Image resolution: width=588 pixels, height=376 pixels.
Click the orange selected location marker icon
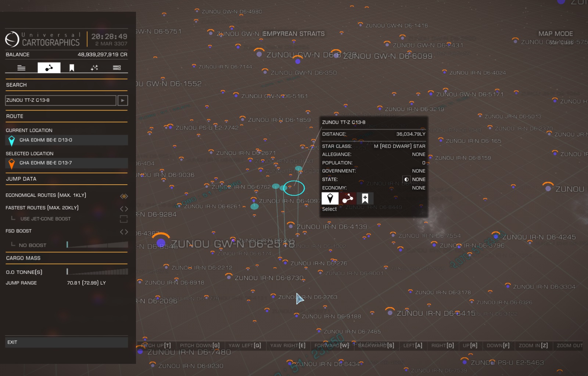click(12, 163)
